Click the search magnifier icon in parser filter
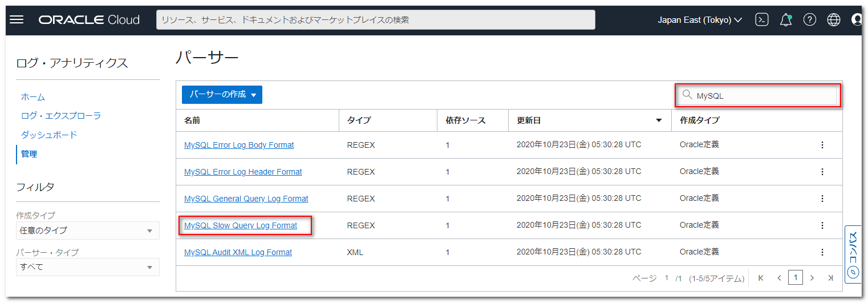 click(687, 95)
